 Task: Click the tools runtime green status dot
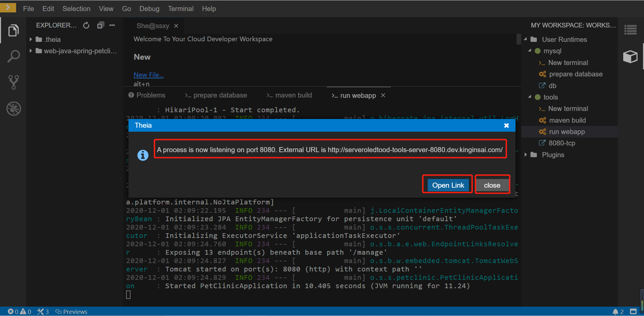[538, 97]
